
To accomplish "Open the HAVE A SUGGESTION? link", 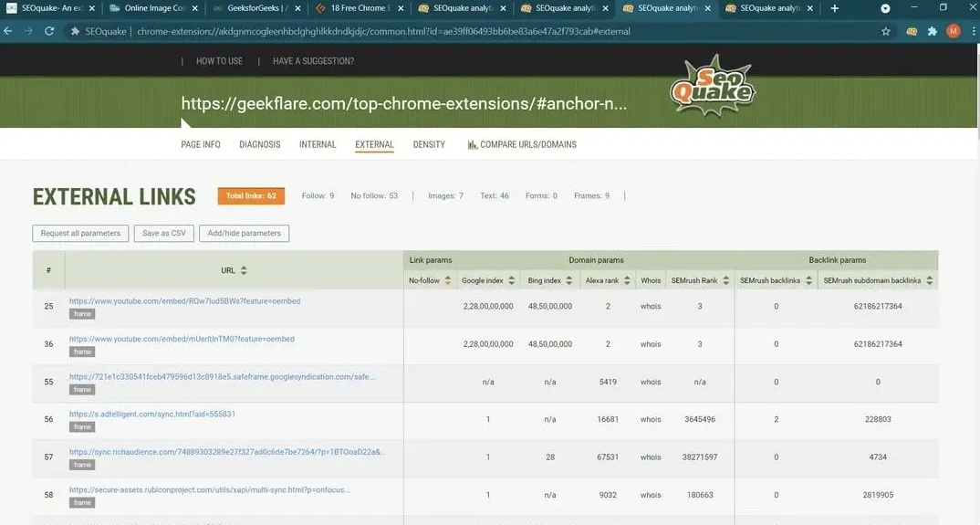I will coord(313,61).
